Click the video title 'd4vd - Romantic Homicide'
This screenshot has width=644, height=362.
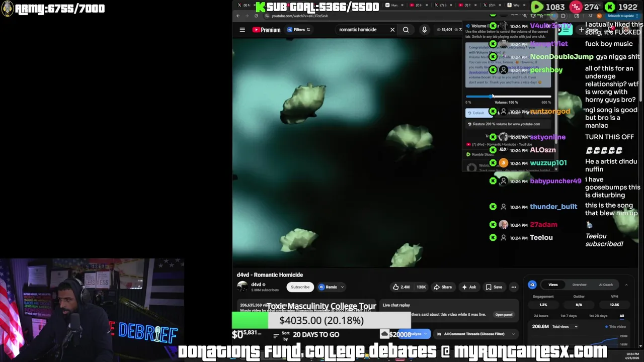point(270,275)
